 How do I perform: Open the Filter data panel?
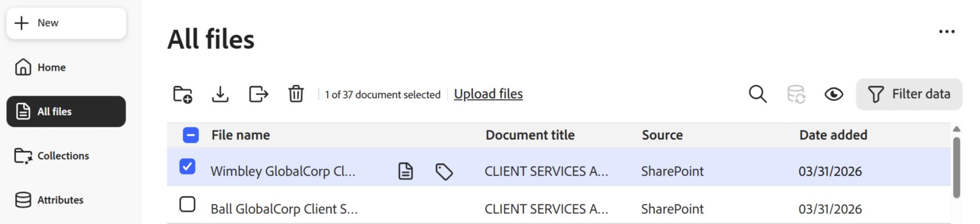tap(909, 94)
